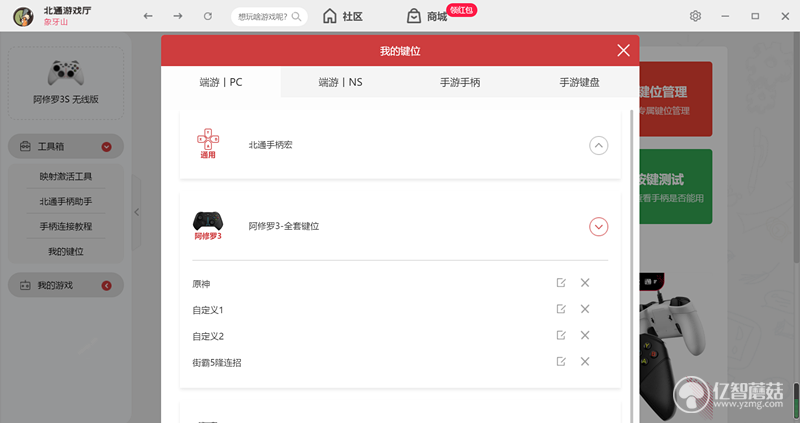Click the 阿修罗3-全套键位 label
The height and width of the screenshot is (423, 800).
coord(284,226)
